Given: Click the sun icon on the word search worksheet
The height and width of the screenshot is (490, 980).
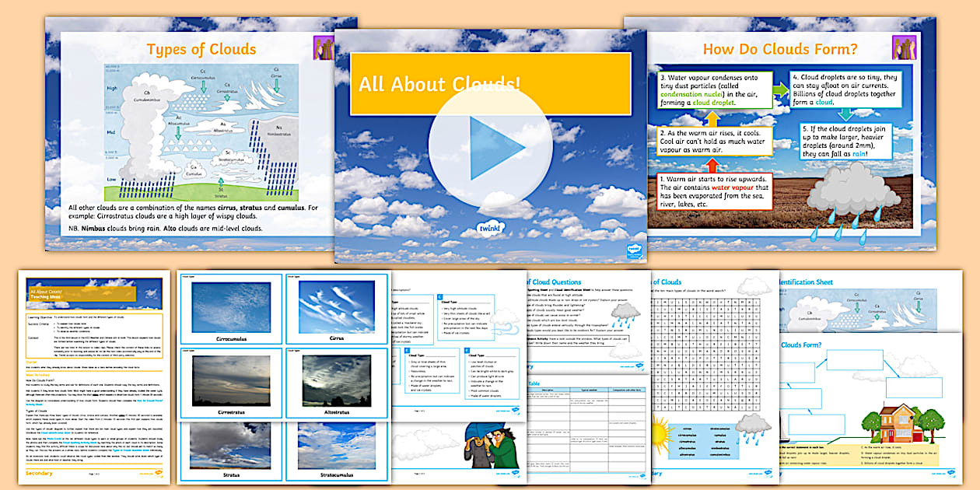Looking at the screenshot, I should click(661, 436).
